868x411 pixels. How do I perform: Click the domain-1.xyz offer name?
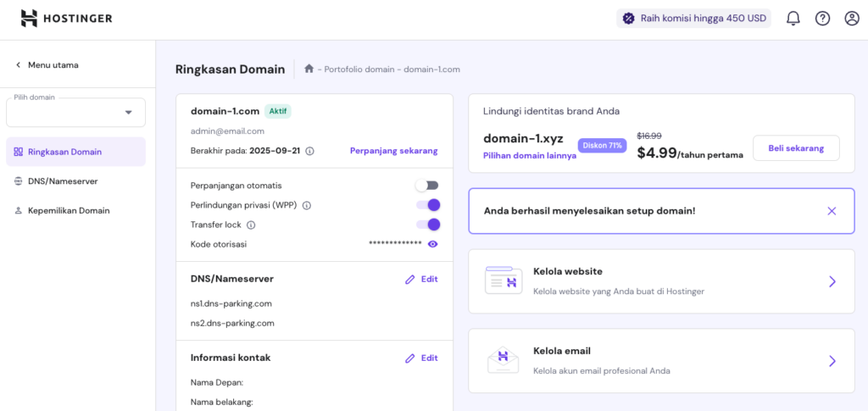523,139
